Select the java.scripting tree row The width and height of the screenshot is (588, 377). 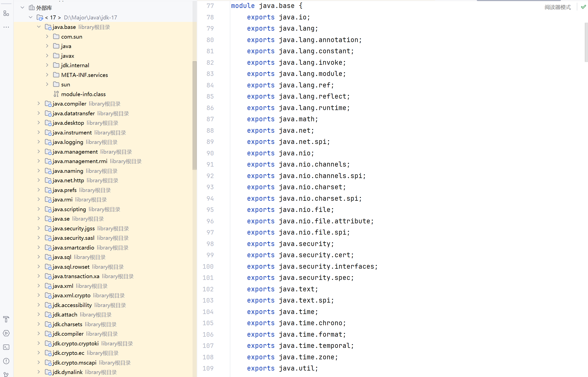pyautogui.click(x=103, y=209)
